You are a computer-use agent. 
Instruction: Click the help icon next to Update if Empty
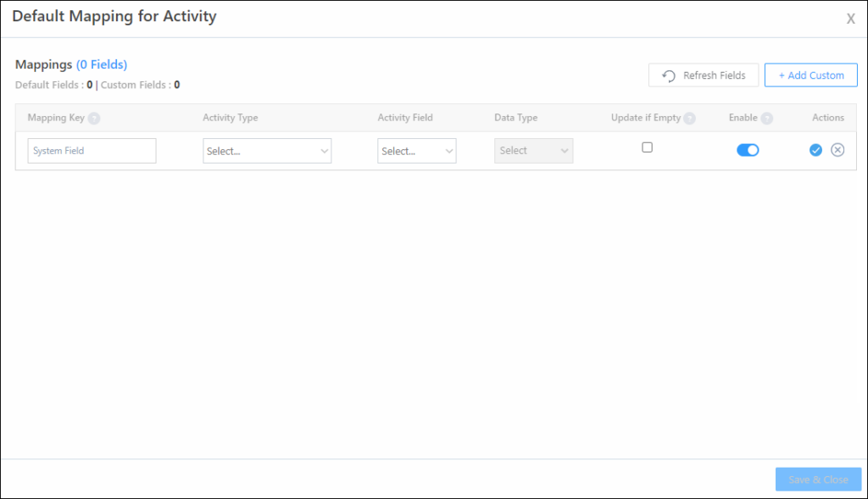pos(690,118)
